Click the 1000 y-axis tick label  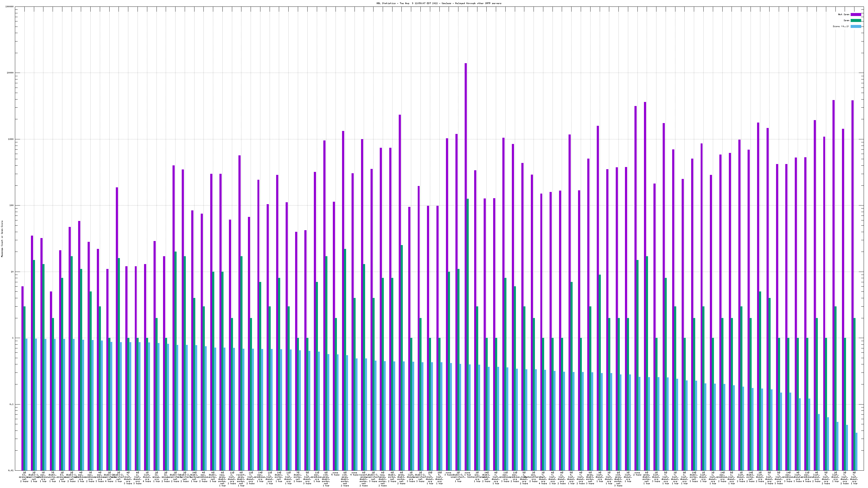click(11, 139)
